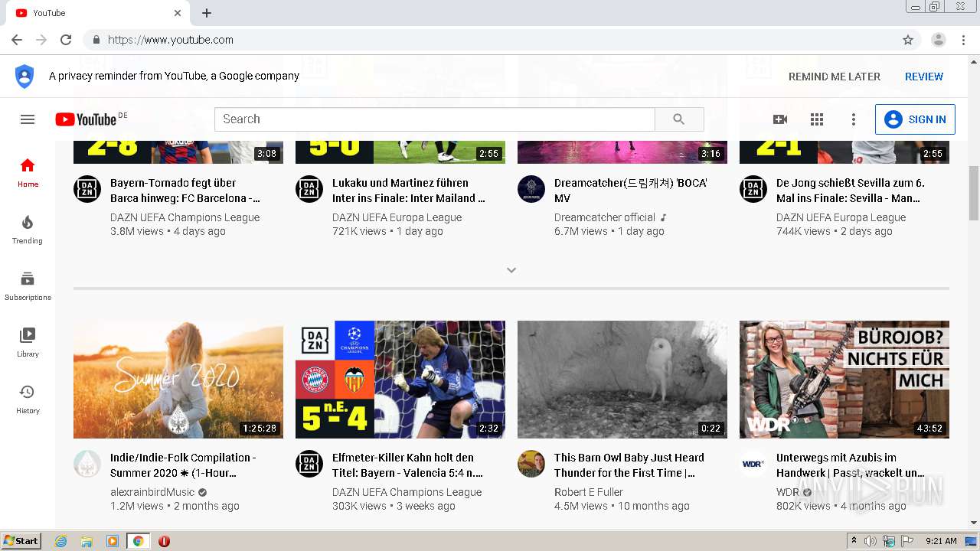Viewport: 980px width, 551px height.
Task: Open the create video camera icon
Action: (780, 119)
